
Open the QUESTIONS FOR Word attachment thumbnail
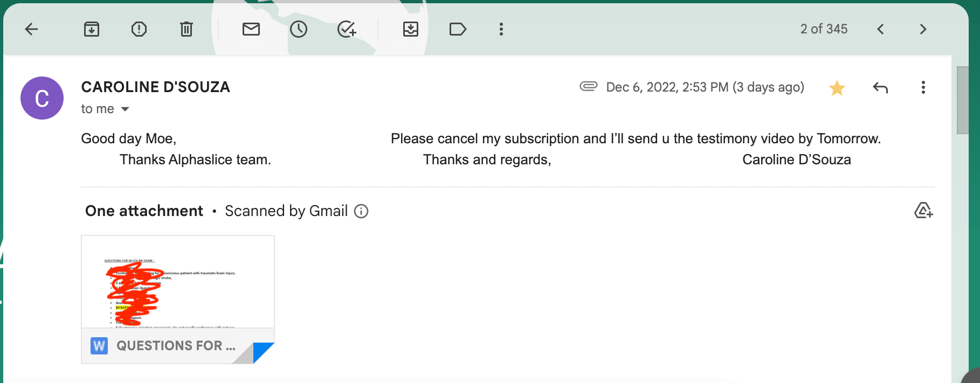pos(178,300)
